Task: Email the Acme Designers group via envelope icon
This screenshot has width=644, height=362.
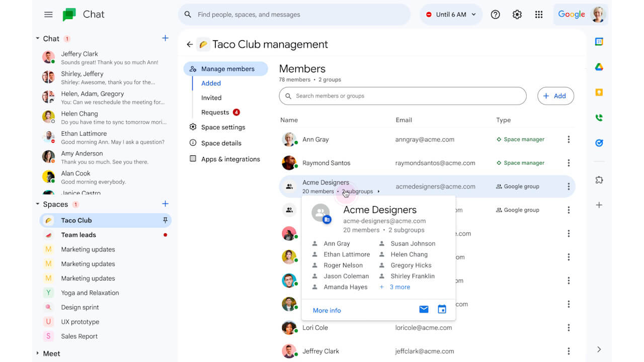Action: 424,309
